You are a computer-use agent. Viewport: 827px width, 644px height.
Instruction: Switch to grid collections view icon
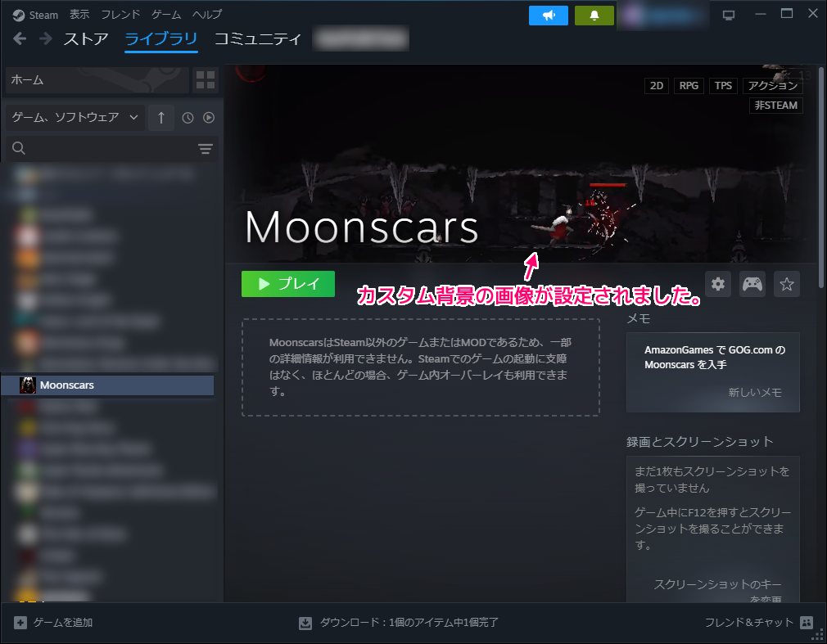(206, 80)
